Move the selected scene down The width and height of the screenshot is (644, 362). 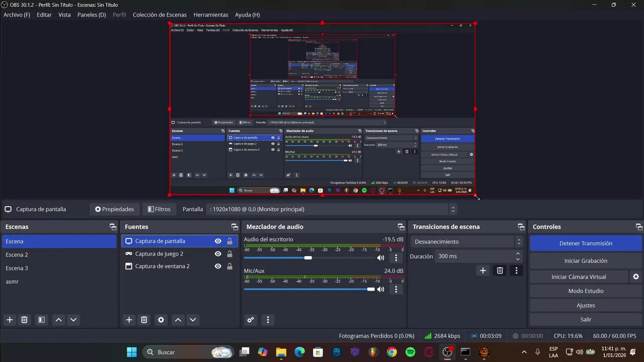tap(73, 320)
